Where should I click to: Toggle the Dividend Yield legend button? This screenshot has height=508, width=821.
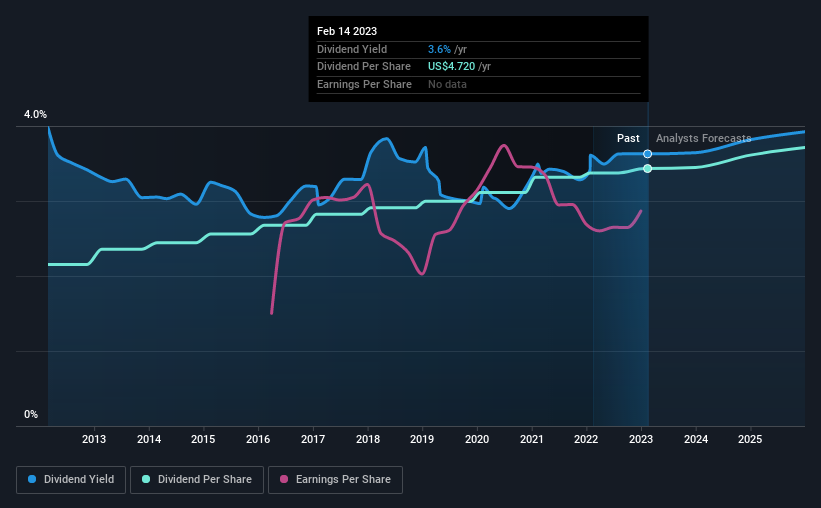pos(71,480)
